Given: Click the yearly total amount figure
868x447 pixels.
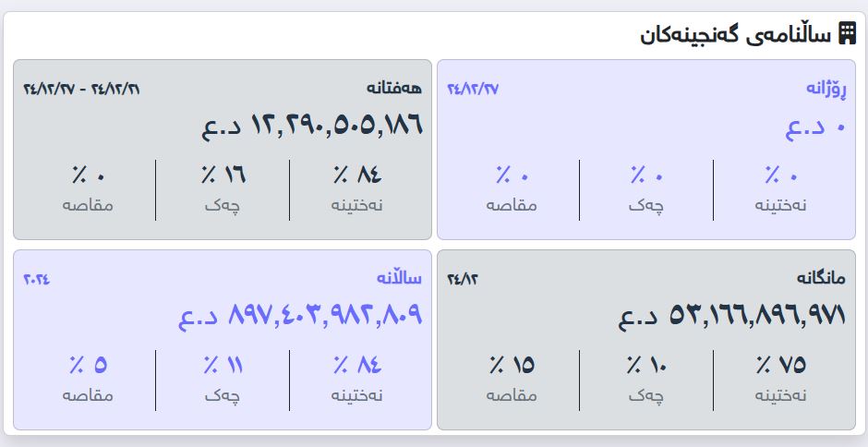Looking at the screenshot, I should coord(300,316).
